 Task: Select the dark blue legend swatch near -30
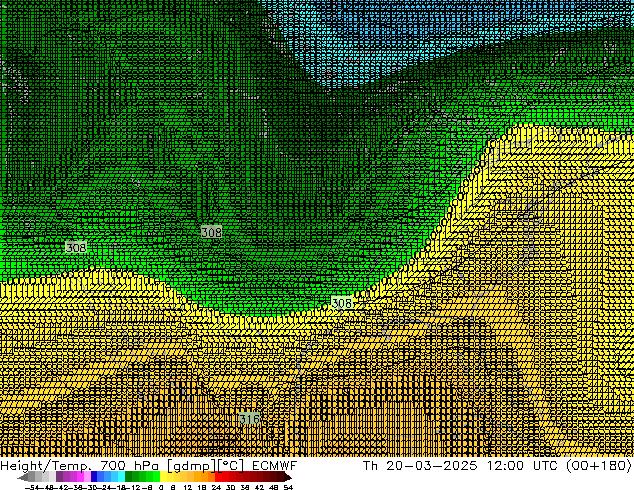point(94,477)
